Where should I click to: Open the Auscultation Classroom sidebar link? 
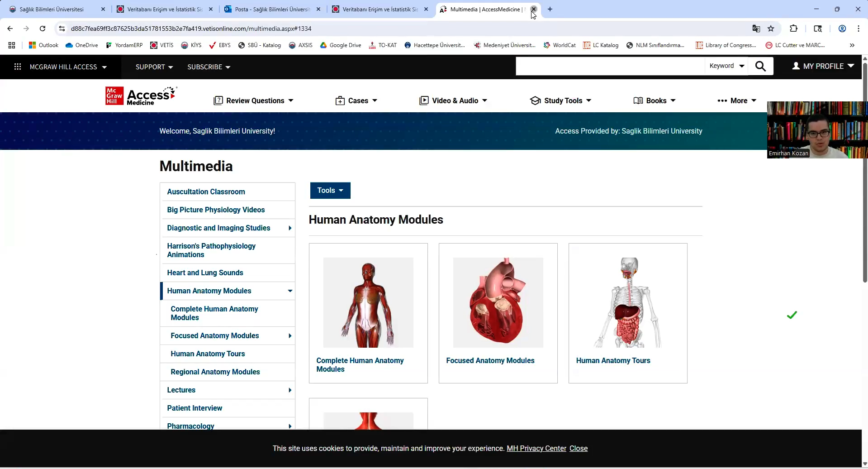point(206,192)
